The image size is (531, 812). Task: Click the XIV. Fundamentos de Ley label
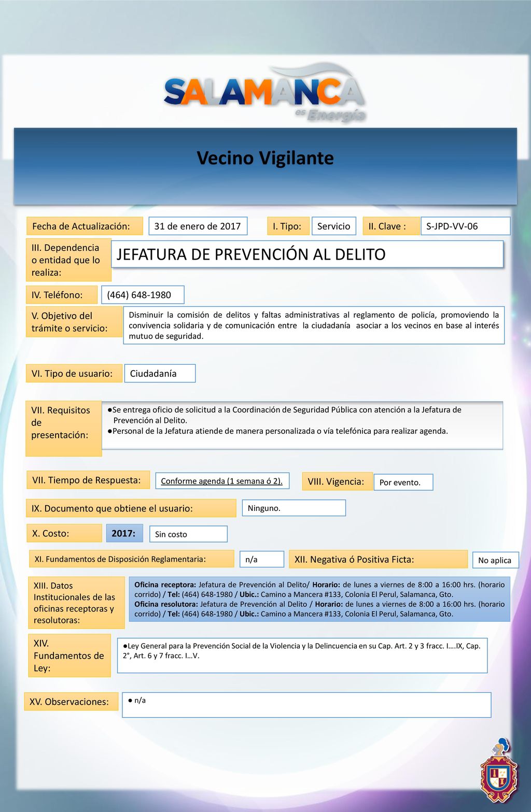coord(69,656)
